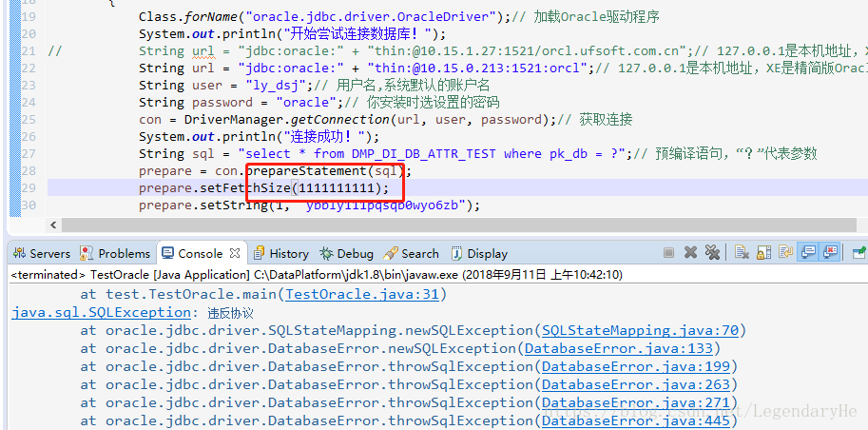Click the 违反协议 error message text
The width and height of the screenshot is (868, 430).
[230, 313]
